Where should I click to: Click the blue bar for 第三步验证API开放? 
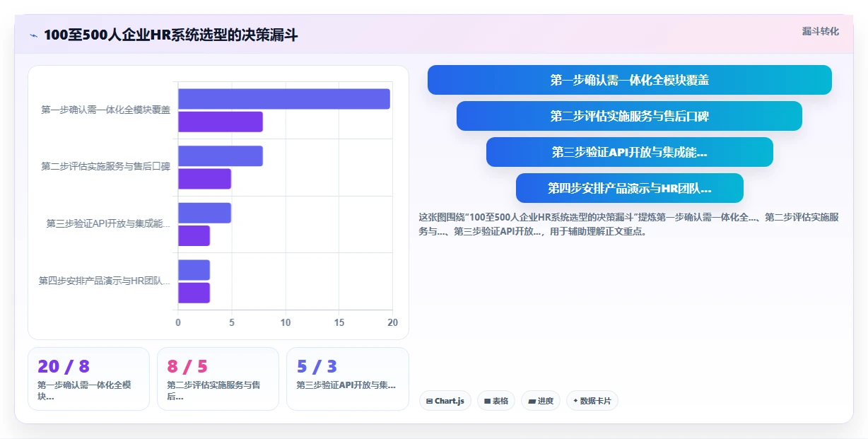pyautogui.click(x=204, y=213)
